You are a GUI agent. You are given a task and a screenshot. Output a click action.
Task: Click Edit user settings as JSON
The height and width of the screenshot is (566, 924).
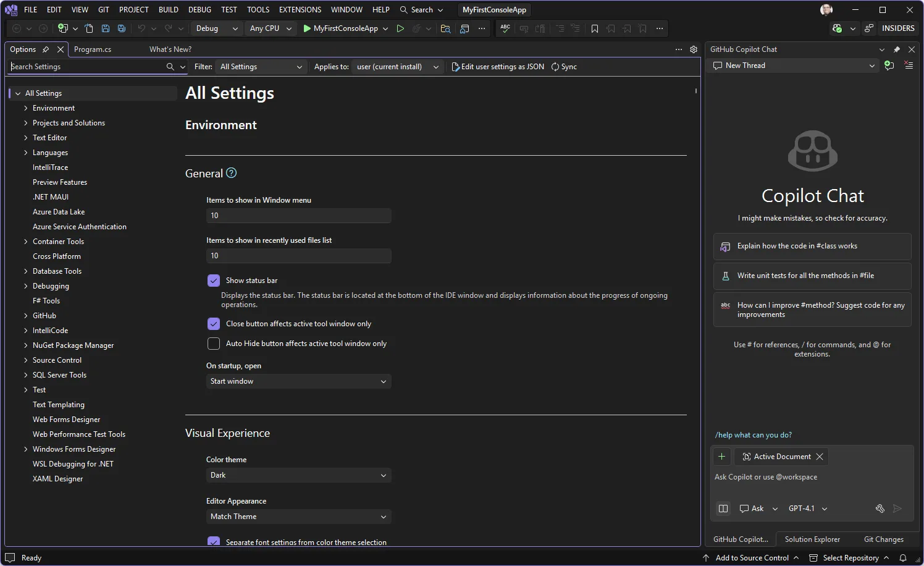pos(498,67)
